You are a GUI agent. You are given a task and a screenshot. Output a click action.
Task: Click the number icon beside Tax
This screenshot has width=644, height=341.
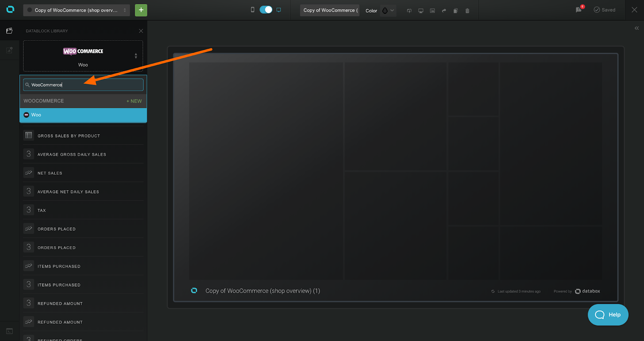point(29,210)
